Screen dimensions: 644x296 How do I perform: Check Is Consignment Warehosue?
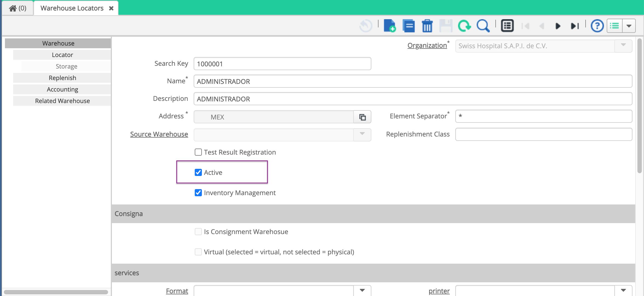198,232
